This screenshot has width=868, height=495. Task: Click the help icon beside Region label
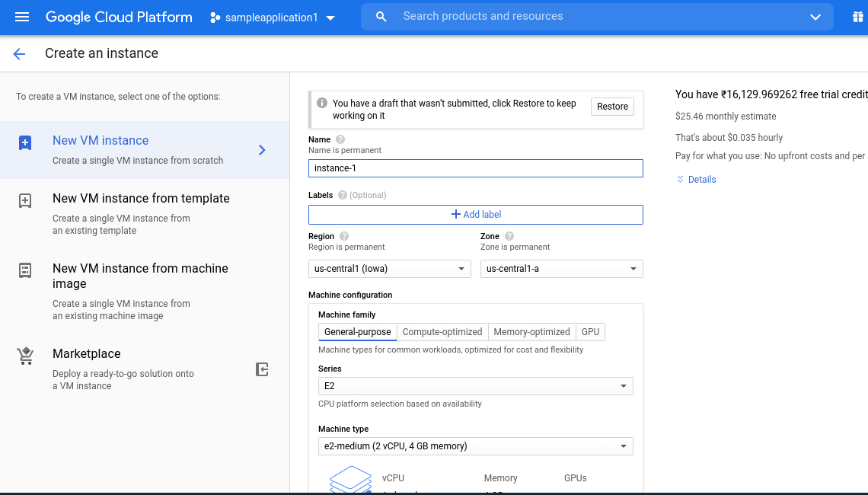pos(344,236)
